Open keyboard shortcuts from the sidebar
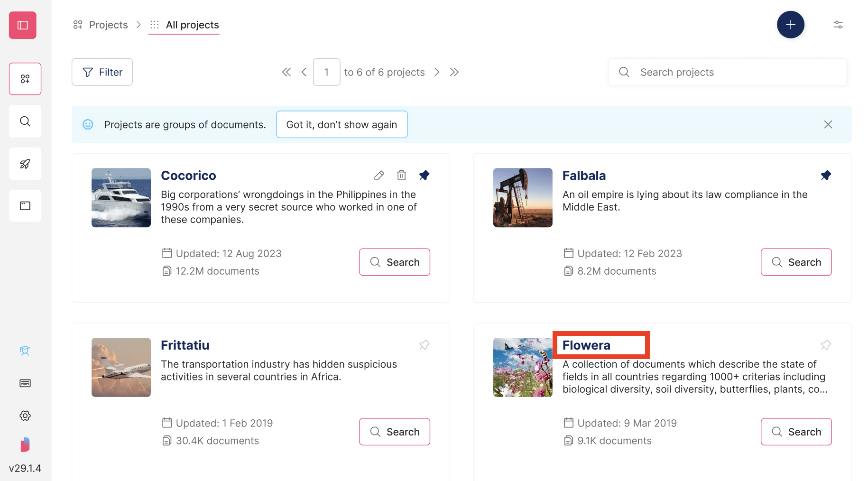Viewport: 868px width, 481px height. coord(25,383)
